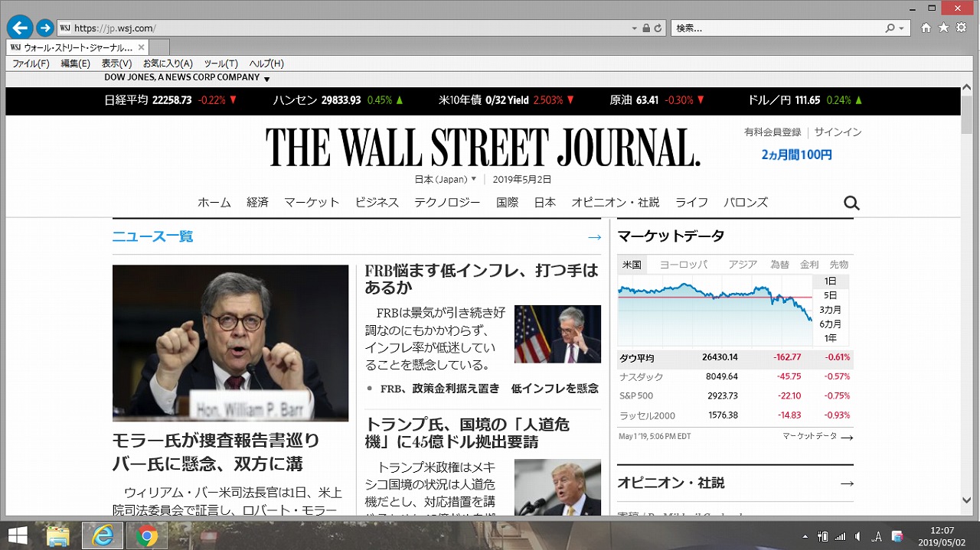Launch Google Chrome from the taskbar
The image size is (980, 550).
[x=146, y=535]
